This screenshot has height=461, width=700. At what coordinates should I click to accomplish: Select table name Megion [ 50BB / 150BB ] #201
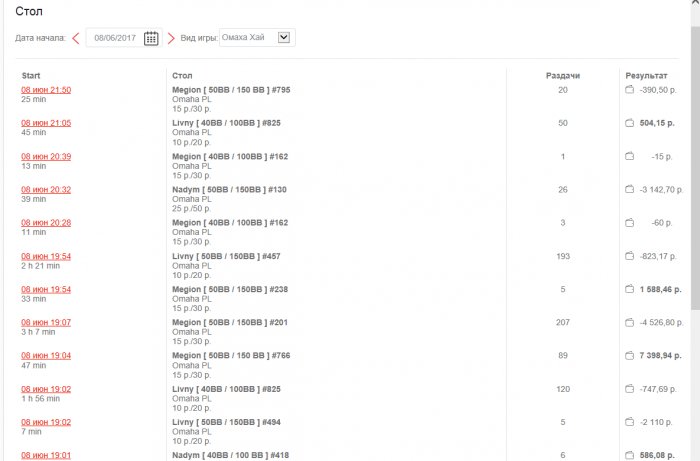(x=230, y=322)
